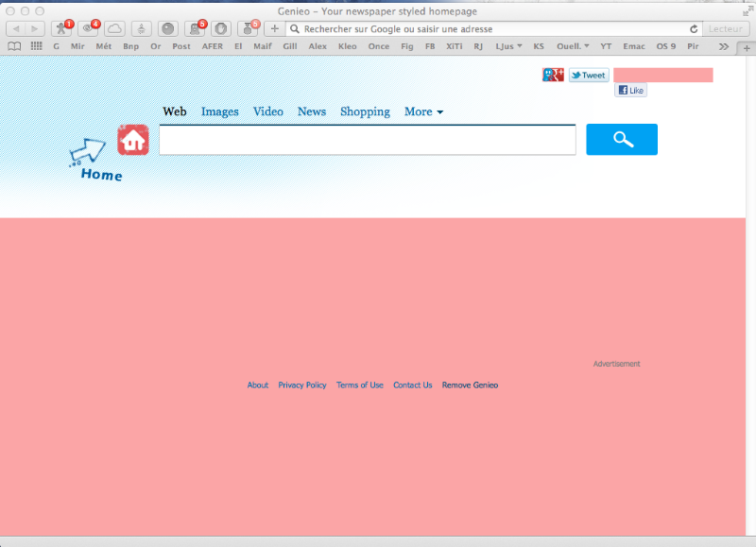
Task: Open the reading list book icon
Action: 14,46
